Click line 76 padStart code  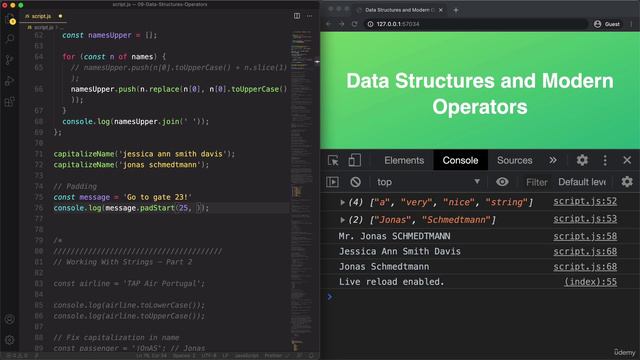click(131, 208)
